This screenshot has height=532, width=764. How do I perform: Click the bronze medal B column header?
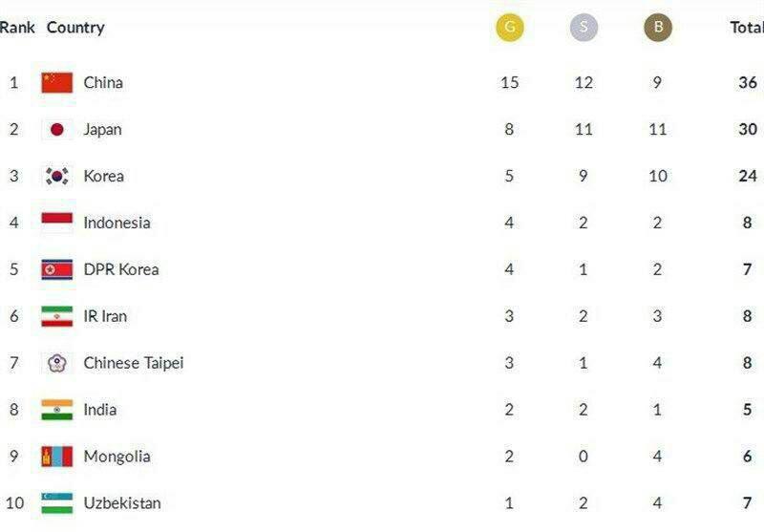[x=658, y=27]
